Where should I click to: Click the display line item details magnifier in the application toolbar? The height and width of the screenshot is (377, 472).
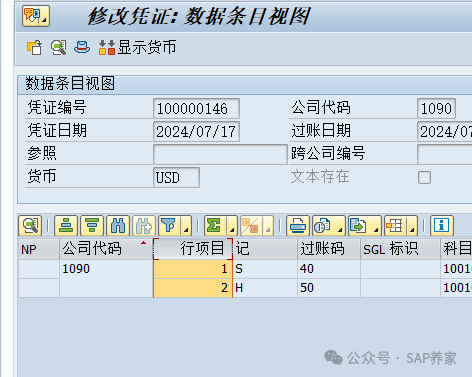(59, 47)
